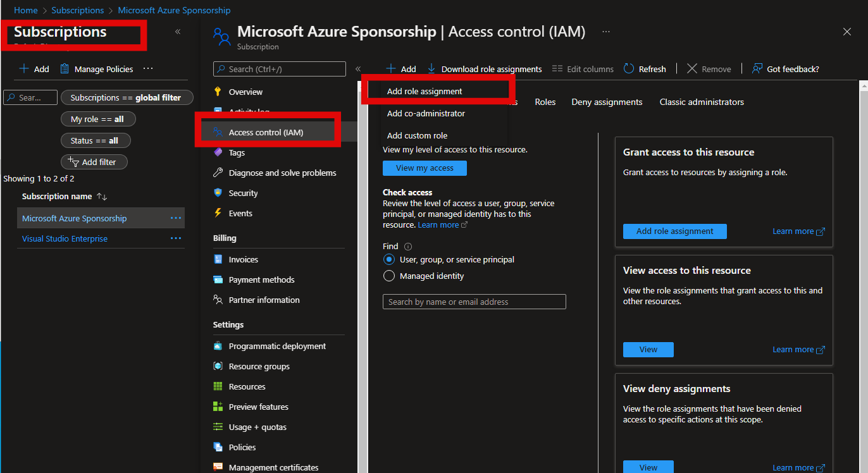868x473 pixels.
Task: Click Learn more link in Grant access card
Action: point(798,231)
